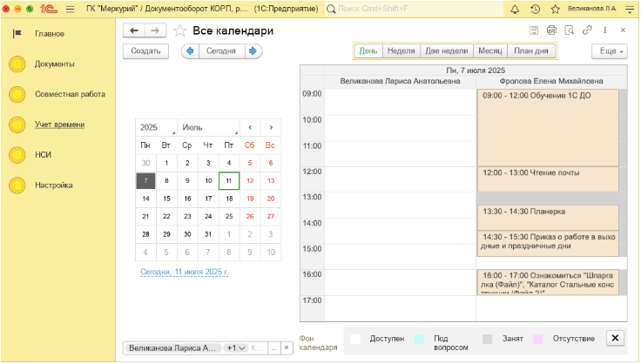641x364 pixels.
Task: Go to previous day with left arrow
Action: click(x=189, y=51)
